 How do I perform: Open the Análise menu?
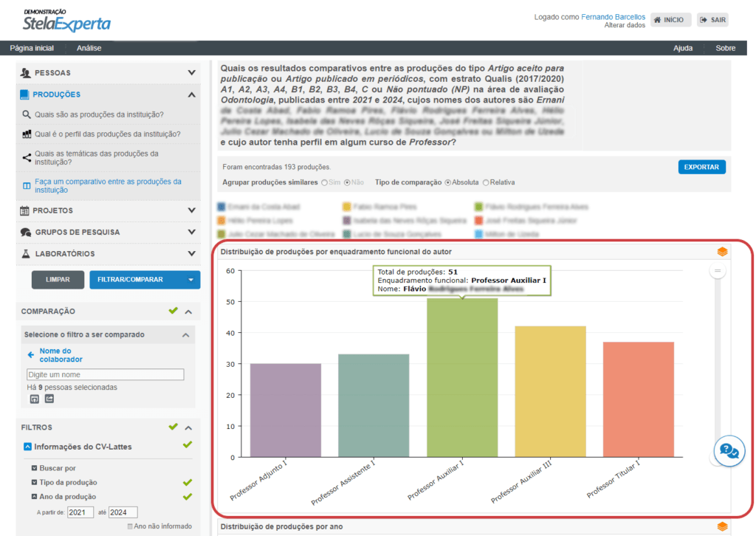pos(89,48)
